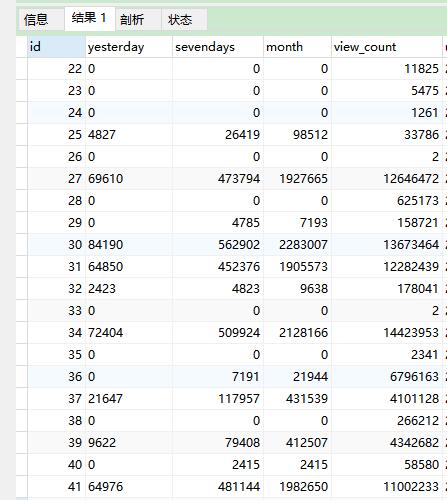Click the view_count cell 12646472
Image resolution: width=447 pixels, height=500 pixels.
pos(387,179)
